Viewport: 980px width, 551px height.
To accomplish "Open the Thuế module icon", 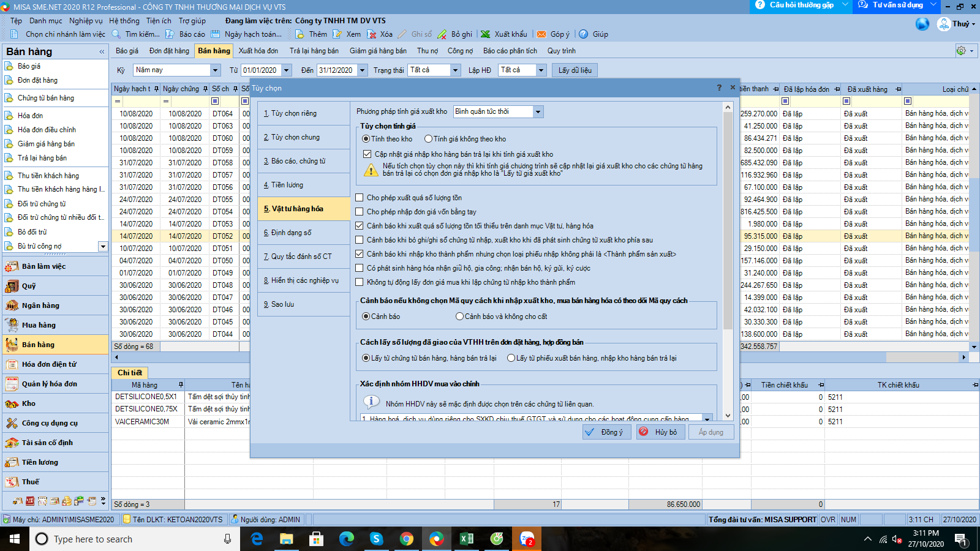I will [x=12, y=482].
